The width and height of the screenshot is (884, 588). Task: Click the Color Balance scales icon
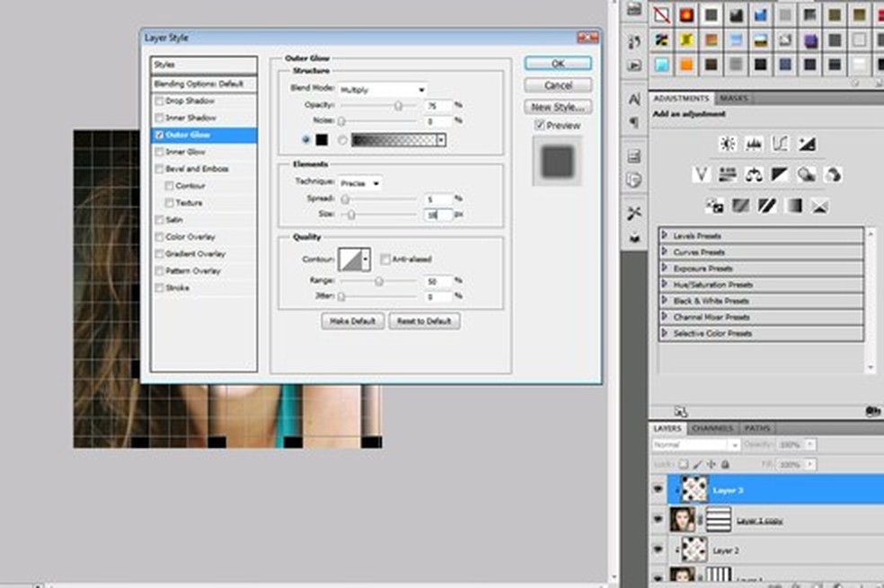tap(755, 174)
